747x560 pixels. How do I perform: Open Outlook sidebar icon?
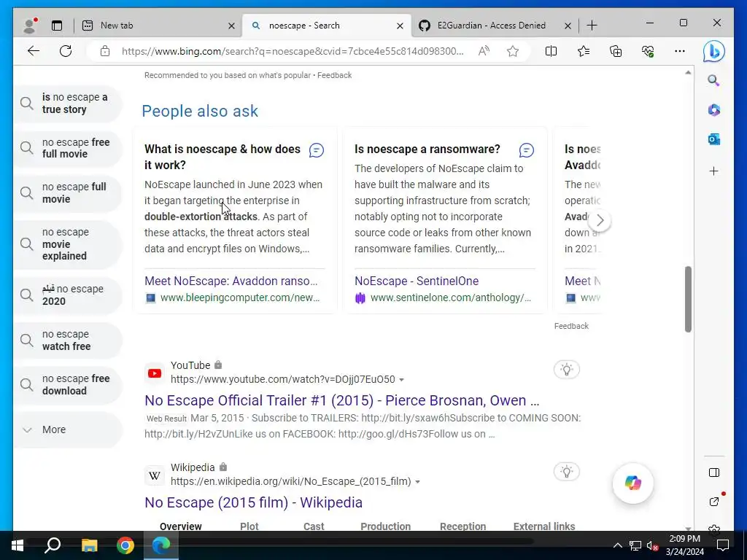713,139
